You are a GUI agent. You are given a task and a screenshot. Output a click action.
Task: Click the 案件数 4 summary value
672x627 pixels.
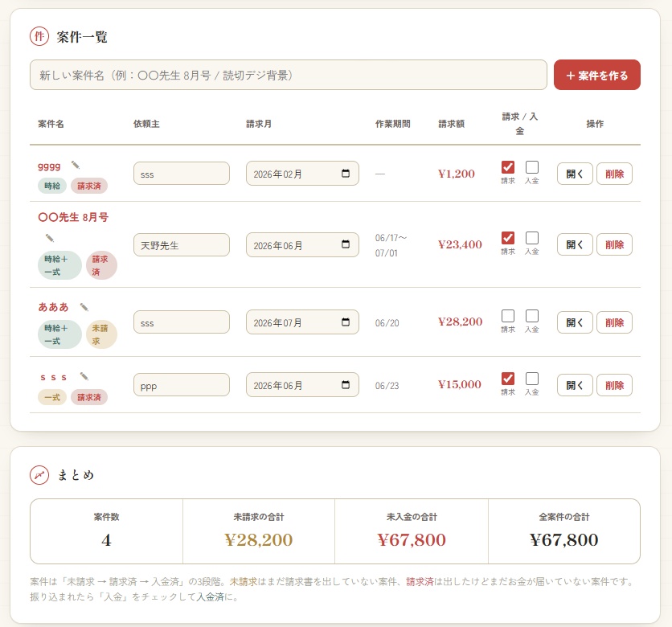pos(106,540)
